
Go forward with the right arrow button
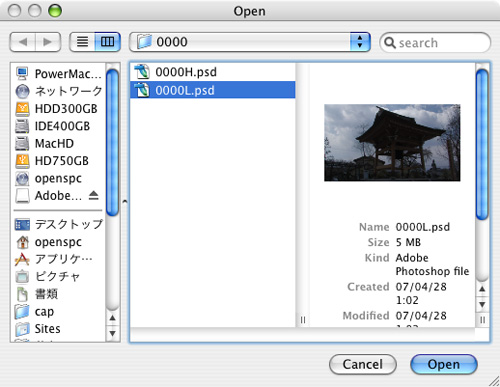click(48, 42)
